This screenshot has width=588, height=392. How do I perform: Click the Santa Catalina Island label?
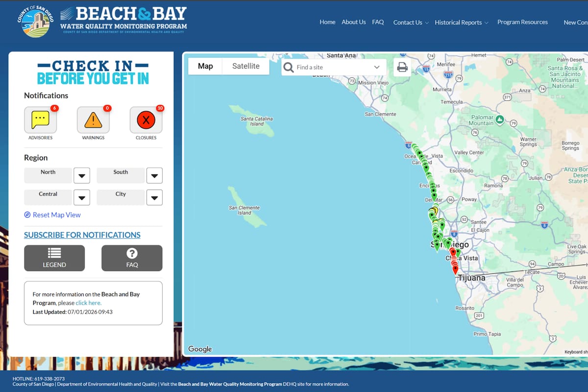coord(257,121)
